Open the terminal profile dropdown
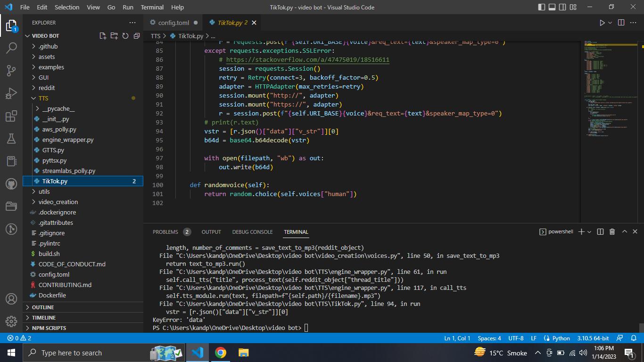 pyautogui.click(x=589, y=231)
